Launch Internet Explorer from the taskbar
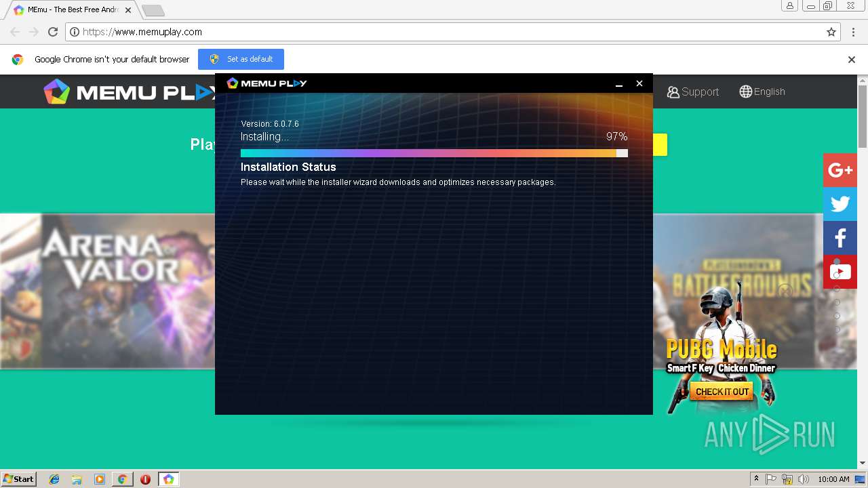 [55, 479]
